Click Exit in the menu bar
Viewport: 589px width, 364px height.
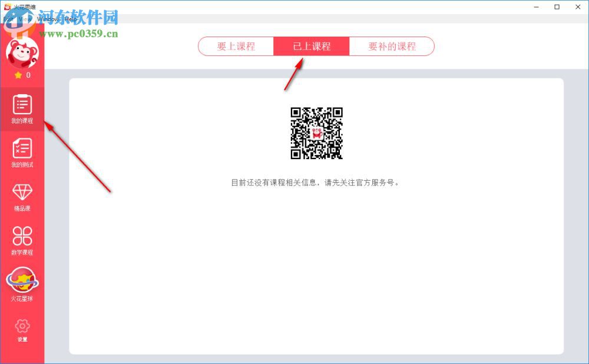click(x=8, y=18)
